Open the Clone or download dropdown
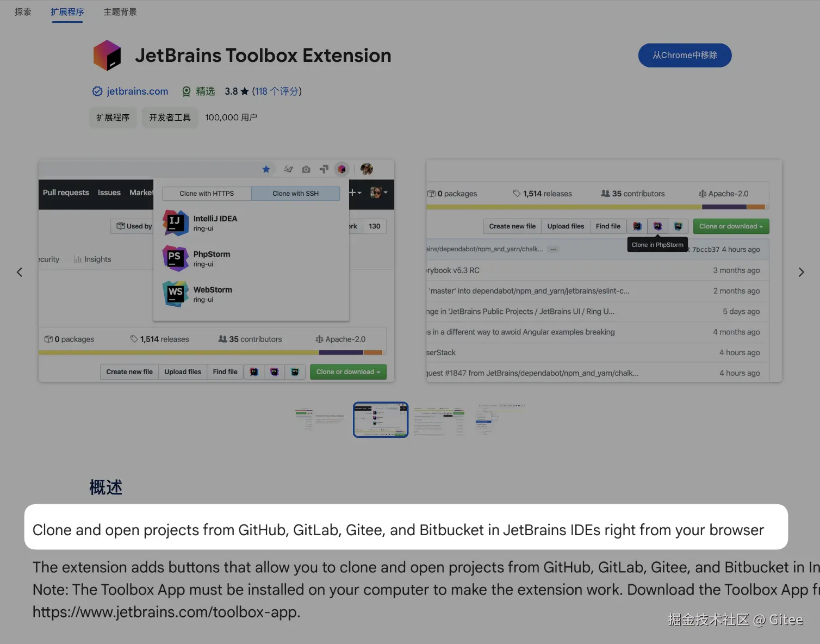The width and height of the screenshot is (820, 644). click(x=347, y=371)
